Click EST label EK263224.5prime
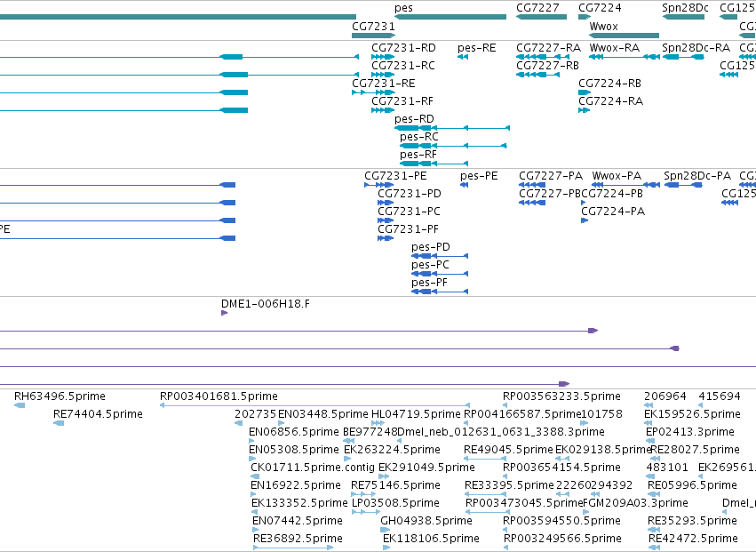The height and width of the screenshot is (552, 756). 392,450
